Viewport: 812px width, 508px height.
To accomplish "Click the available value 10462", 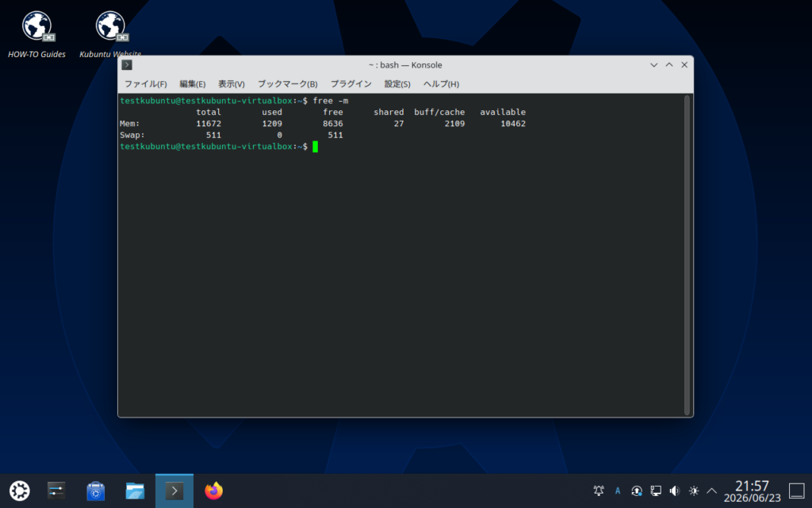I will pos(513,123).
